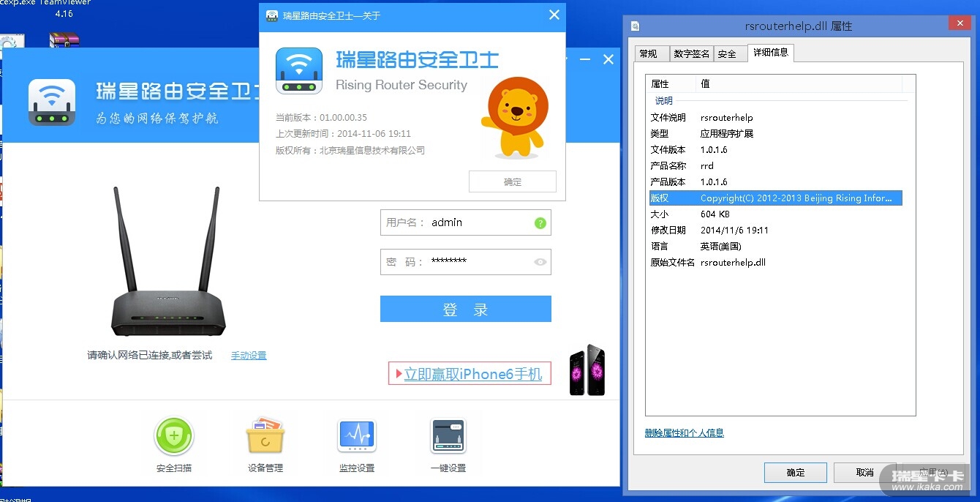Click the 值 column header
The height and width of the screenshot is (502, 980).
coord(799,83)
